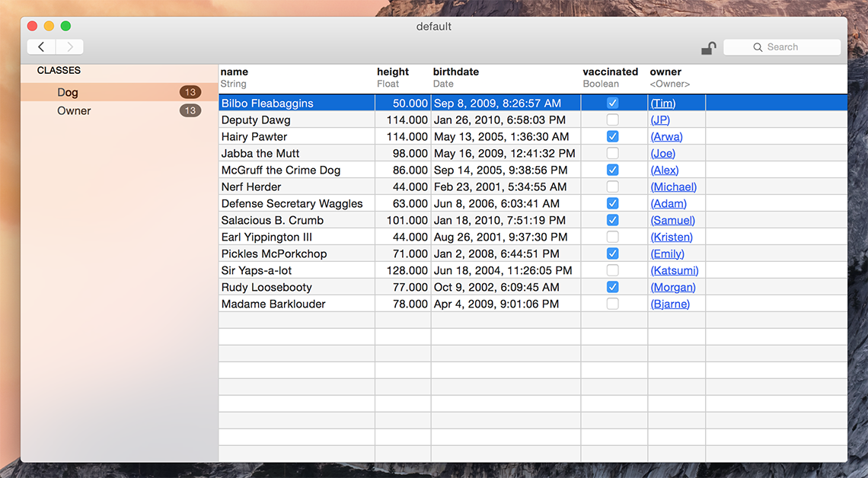
Task: Click the green zoom window button
Action: pyautogui.click(x=65, y=26)
